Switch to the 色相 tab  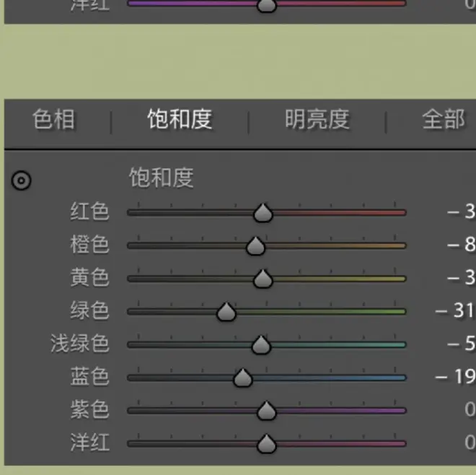pos(53,119)
